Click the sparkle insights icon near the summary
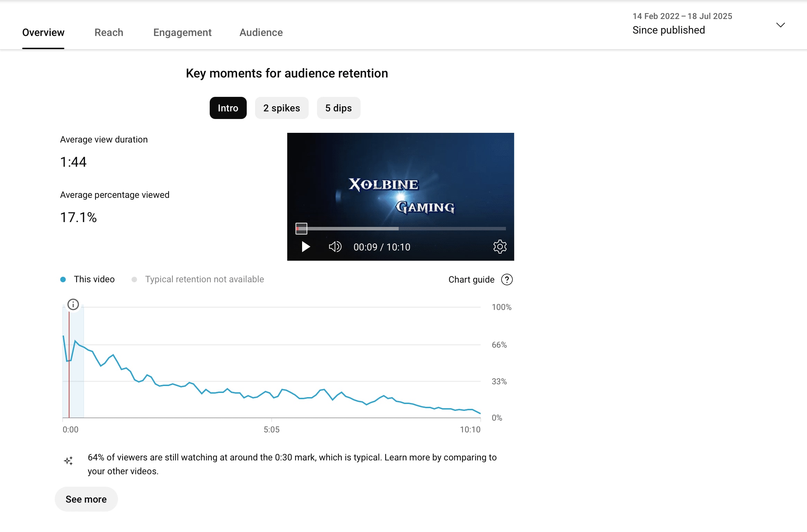The image size is (807, 532). coord(69,460)
